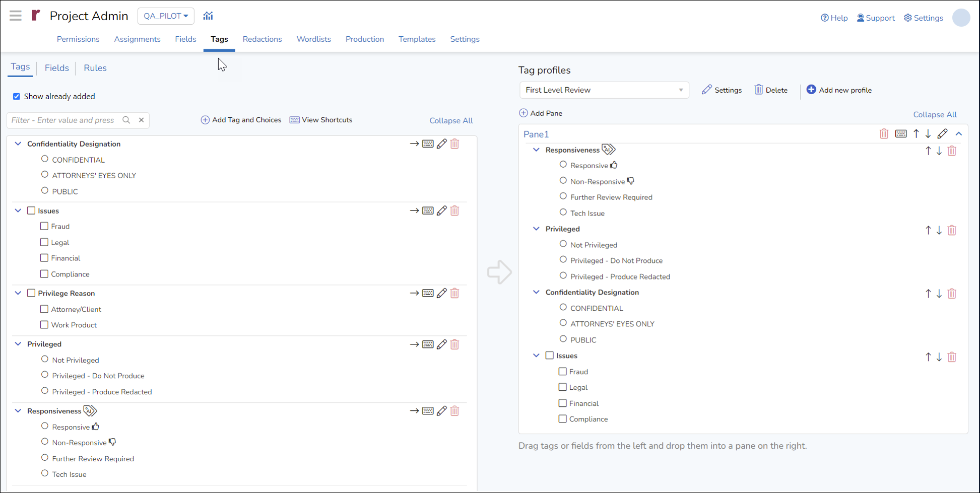Screen dimensions: 980x493
Task: Go to the Redactions tab
Action: coord(262,39)
